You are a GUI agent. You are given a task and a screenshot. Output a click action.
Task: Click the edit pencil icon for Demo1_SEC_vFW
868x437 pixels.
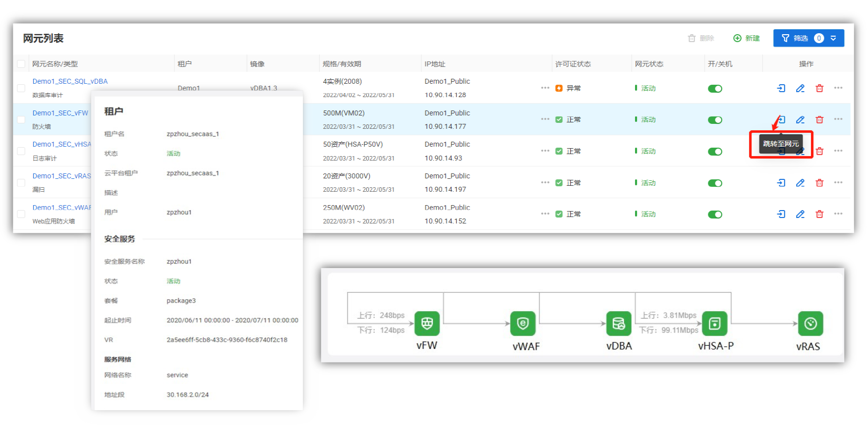click(800, 120)
